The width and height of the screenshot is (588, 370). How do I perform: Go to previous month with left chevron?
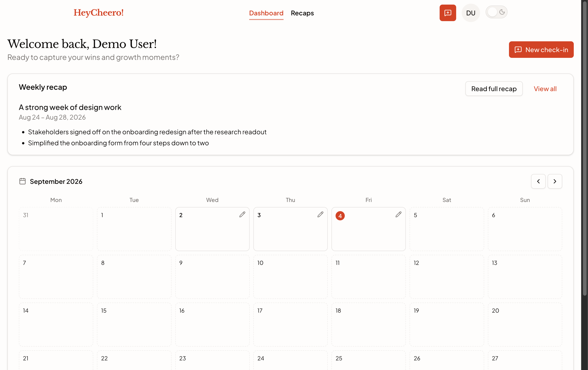pyautogui.click(x=538, y=181)
